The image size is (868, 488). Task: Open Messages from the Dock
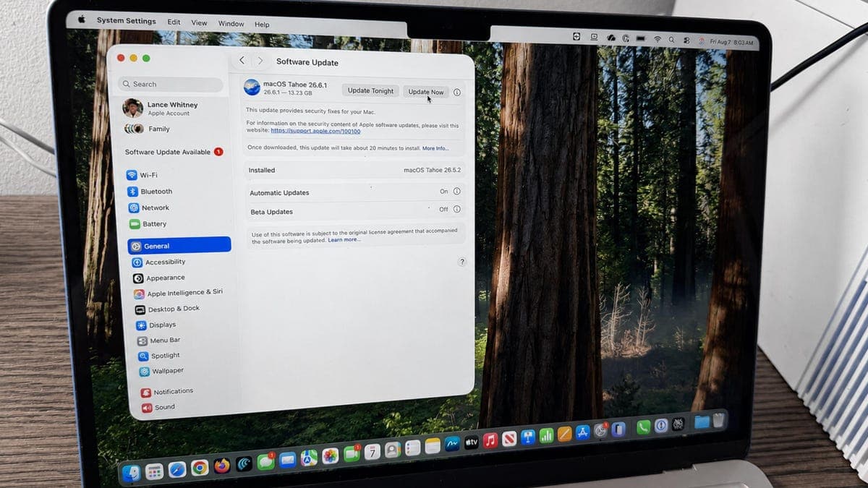pyautogui.click(x=265, y=461)
